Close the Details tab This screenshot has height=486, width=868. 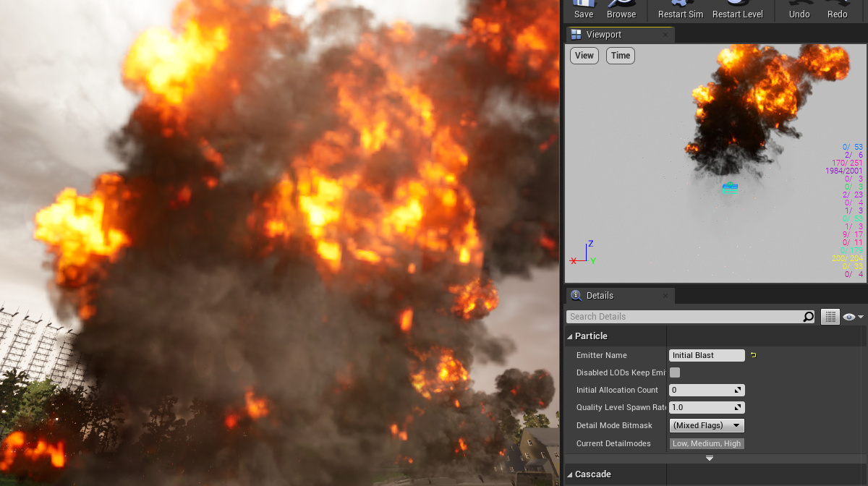[x=665, y=295]
